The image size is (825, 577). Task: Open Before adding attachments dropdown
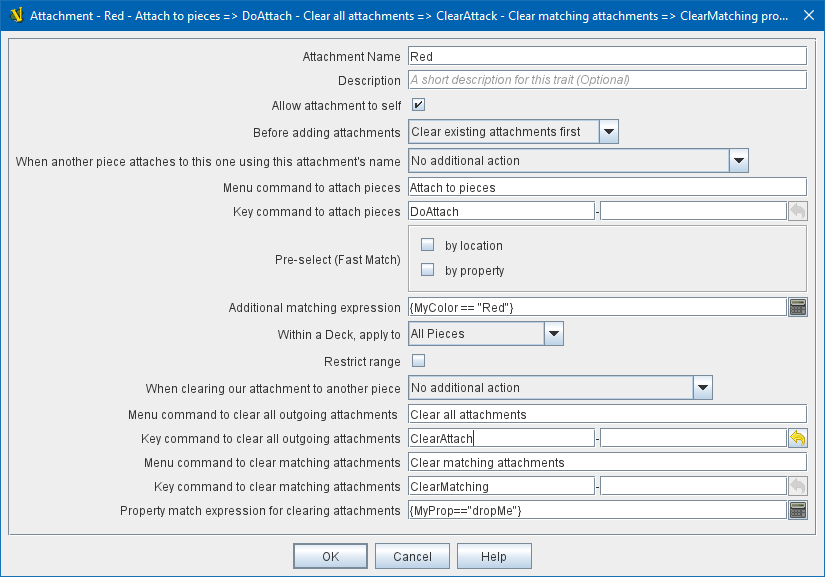pyautogui.click(x=608, y=132)
